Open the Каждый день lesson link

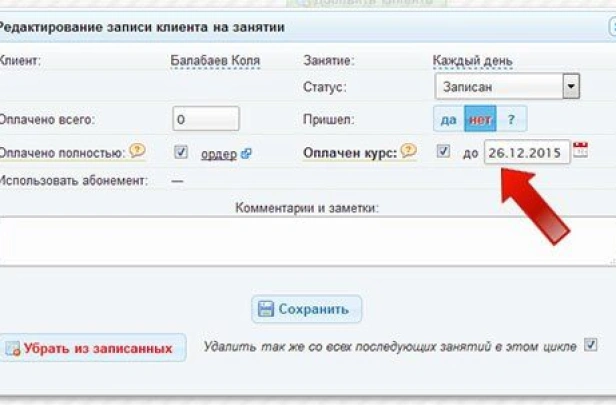point(472,61)
